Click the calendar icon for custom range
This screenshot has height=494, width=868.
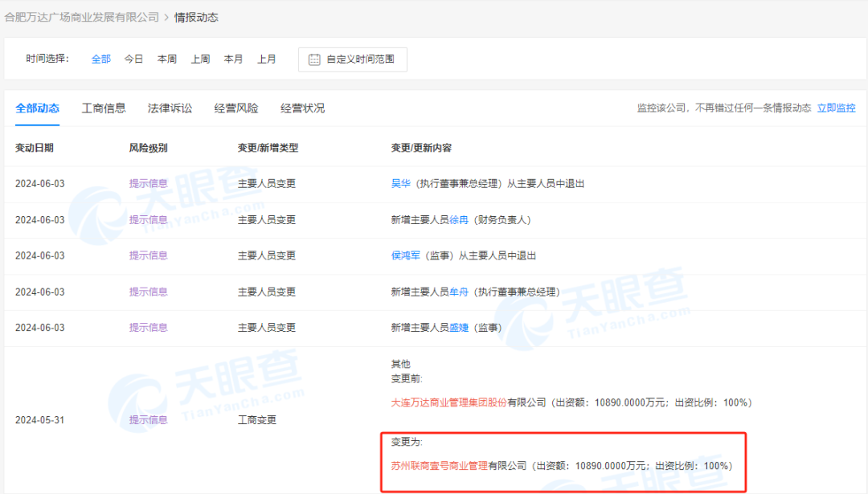[x=314, y=59]
